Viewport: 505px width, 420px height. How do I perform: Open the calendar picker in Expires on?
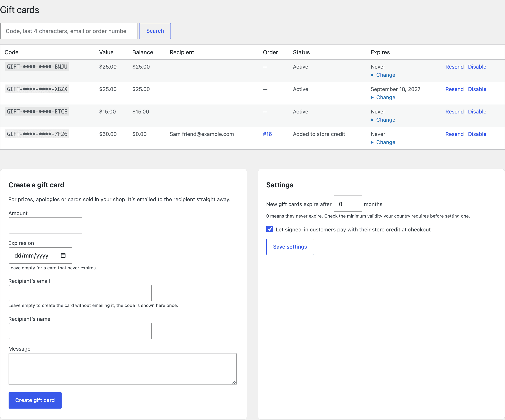coord(63,255)
